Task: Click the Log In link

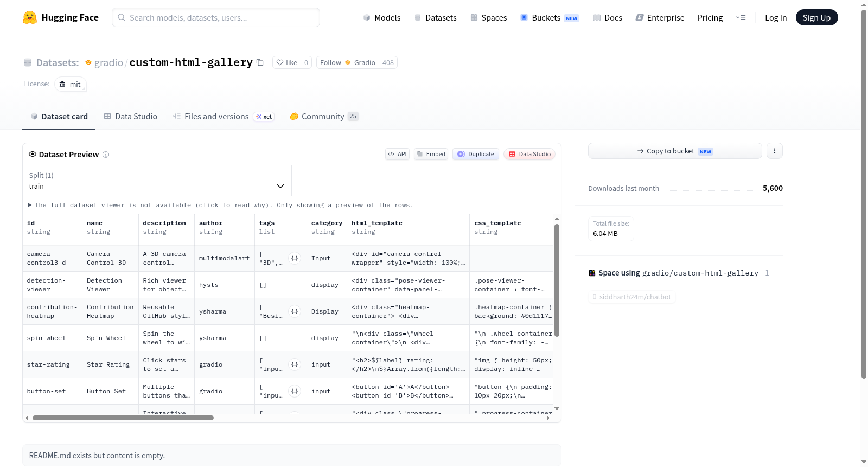Action: click(x=776, y=18)
